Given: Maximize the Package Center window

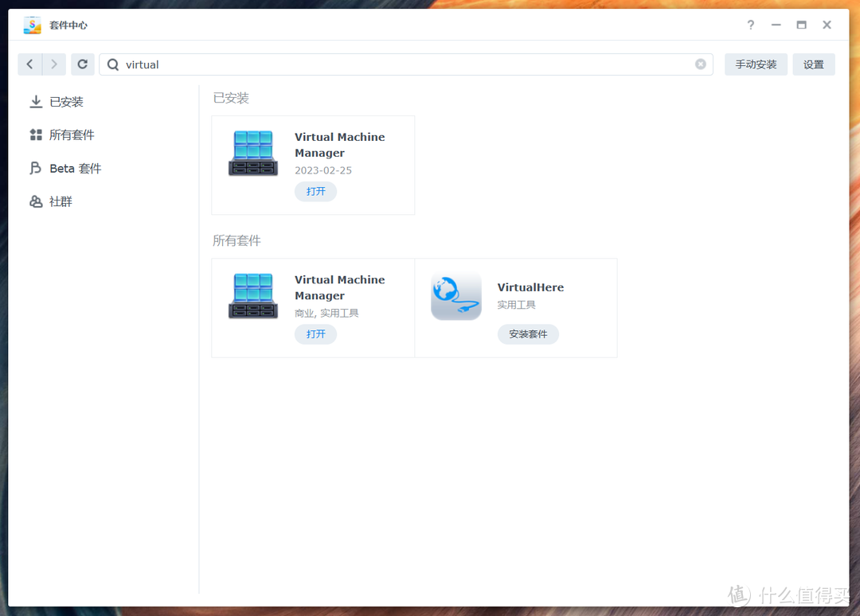Looking at the screenshot, I should tap(801, 25).
